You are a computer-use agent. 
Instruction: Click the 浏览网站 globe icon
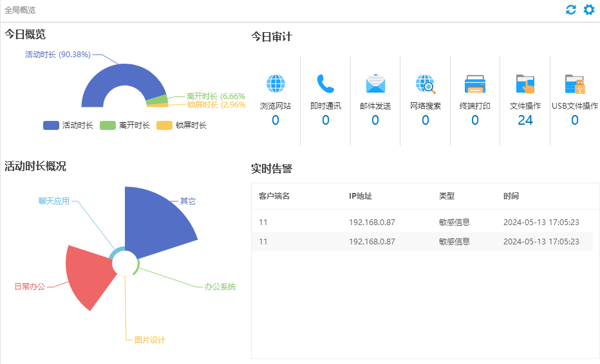coord(276,84)
